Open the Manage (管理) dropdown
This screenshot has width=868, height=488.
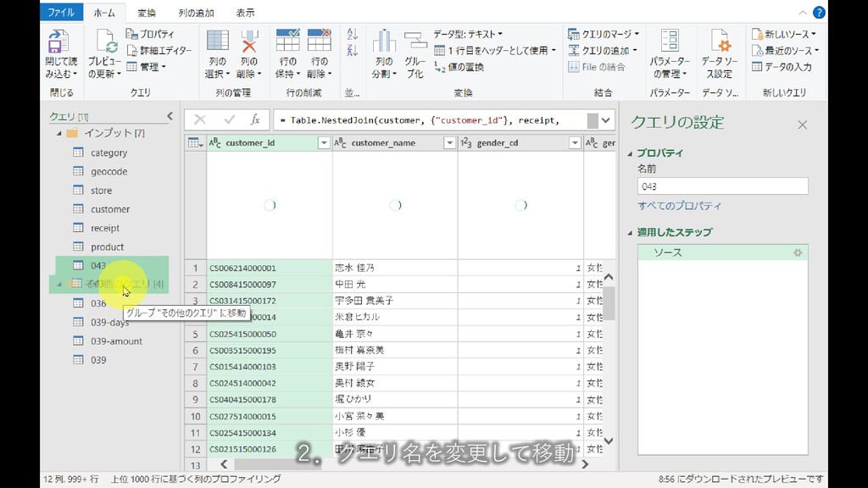(x=146, y=67)
